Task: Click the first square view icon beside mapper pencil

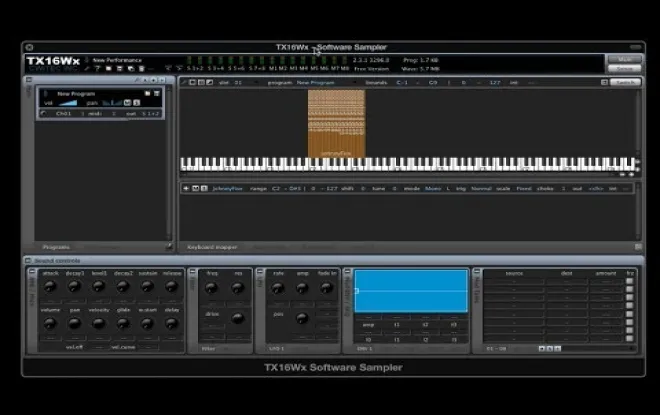Action: [192, 82]
